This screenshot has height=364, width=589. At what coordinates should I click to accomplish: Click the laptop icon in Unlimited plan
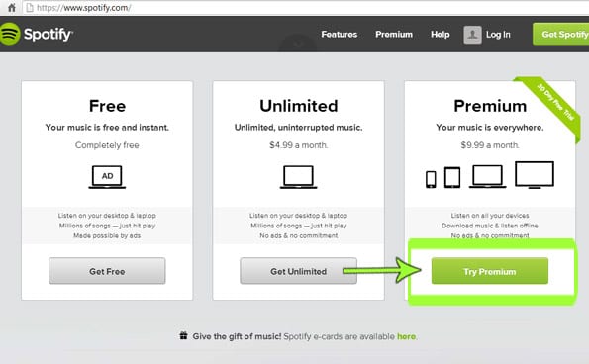pos(299,177)
